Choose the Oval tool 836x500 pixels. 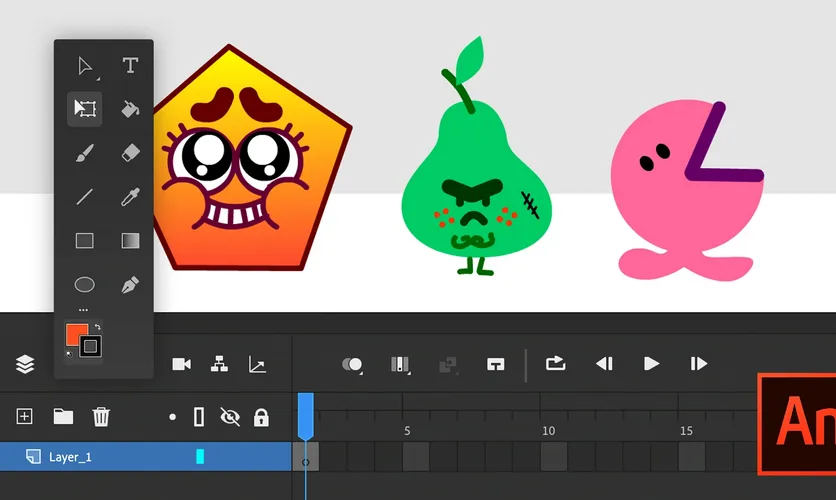click(x=84, y=285)
